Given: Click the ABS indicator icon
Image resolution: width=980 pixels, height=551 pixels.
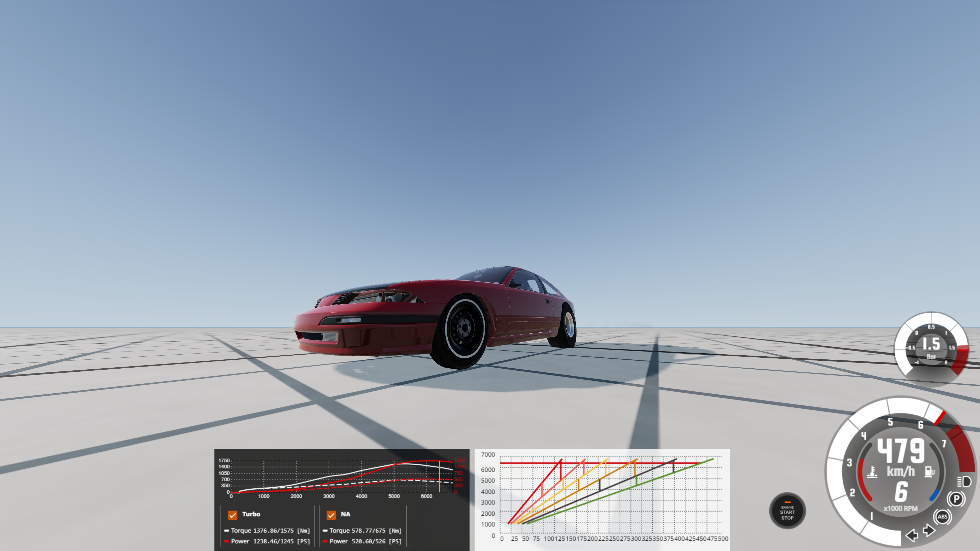Looking at the screenshot, I should (942, 516).
